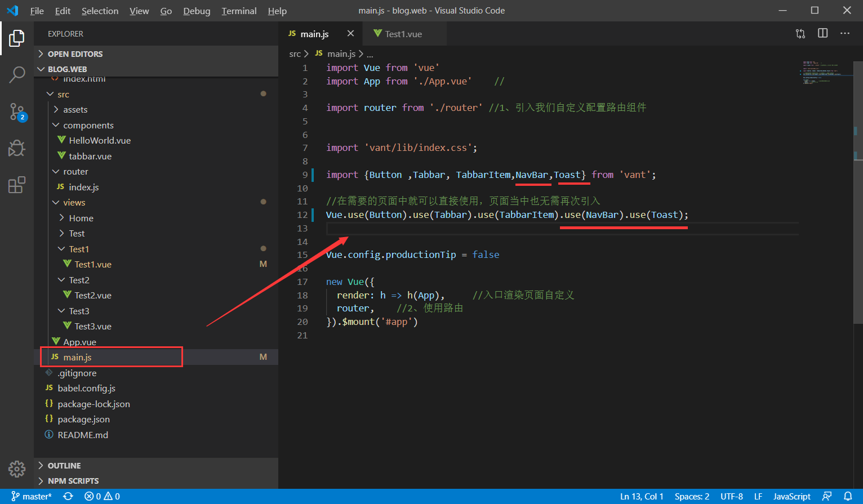Open babel.config.js file
The width and height of the screenshot is (863, 504).
[156, 388]
